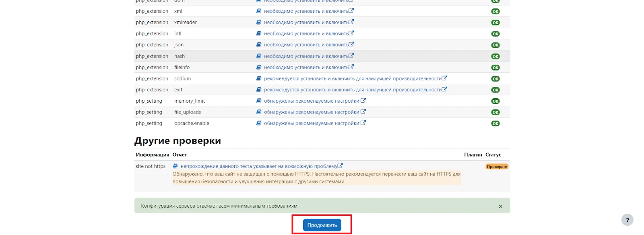644x235 pixels.
Task: Click the book icon in hash row
Action: coord(259,56)
